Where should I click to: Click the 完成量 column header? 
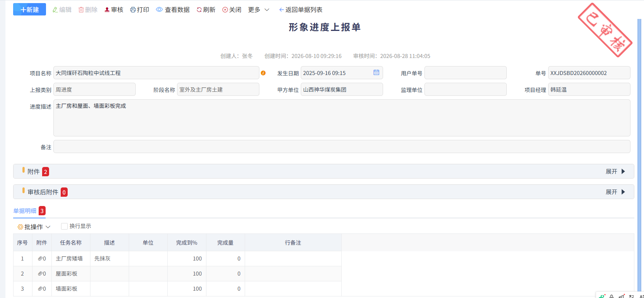point(225,242)
